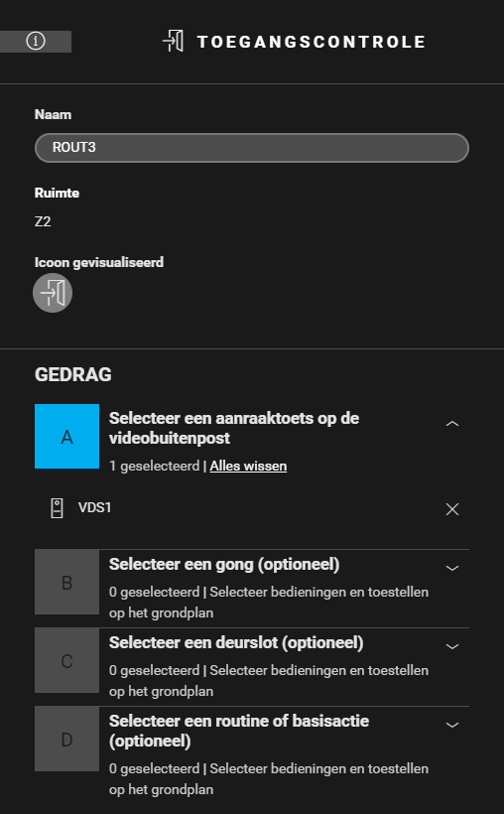504x814 pixels.
Task: Collapse the aanraaktoets section with the chevron
Action: tap(452, 424)
